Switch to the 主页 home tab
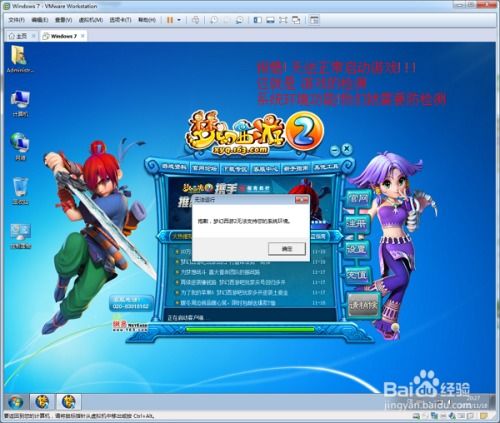Viewport: 500px width, 423px height. (x=18, y=36)
